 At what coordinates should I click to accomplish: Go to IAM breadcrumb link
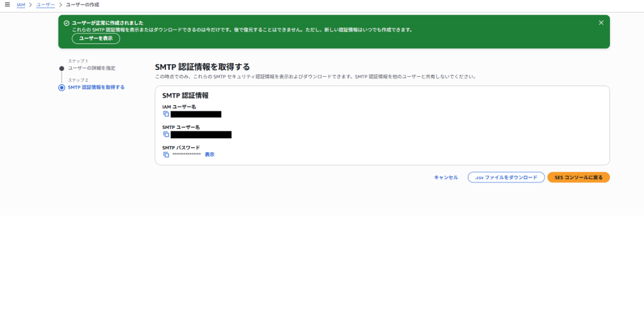tap(21, 4)
